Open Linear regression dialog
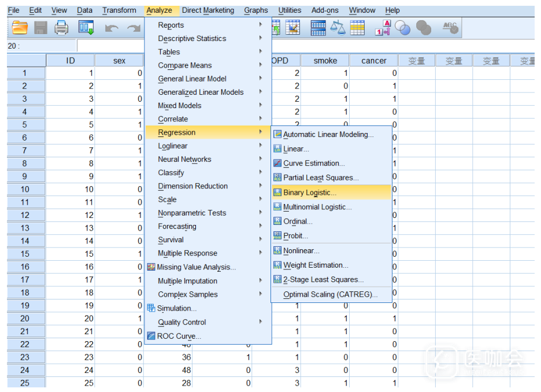The width and height of the screenshot is (541, 392). [x=296, y=149]
